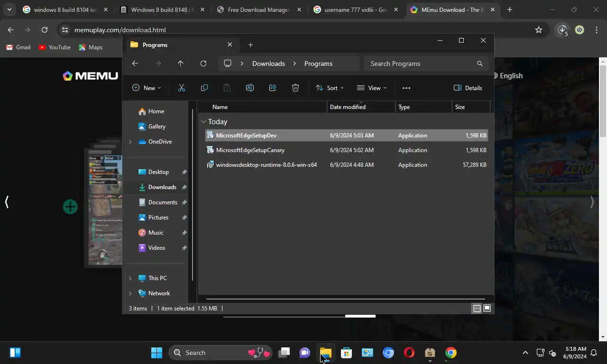This screenshot has width=607, height=364.
Task: Open the Gmail bookmark
Action: pyautogui.click(x=18, y=47)
